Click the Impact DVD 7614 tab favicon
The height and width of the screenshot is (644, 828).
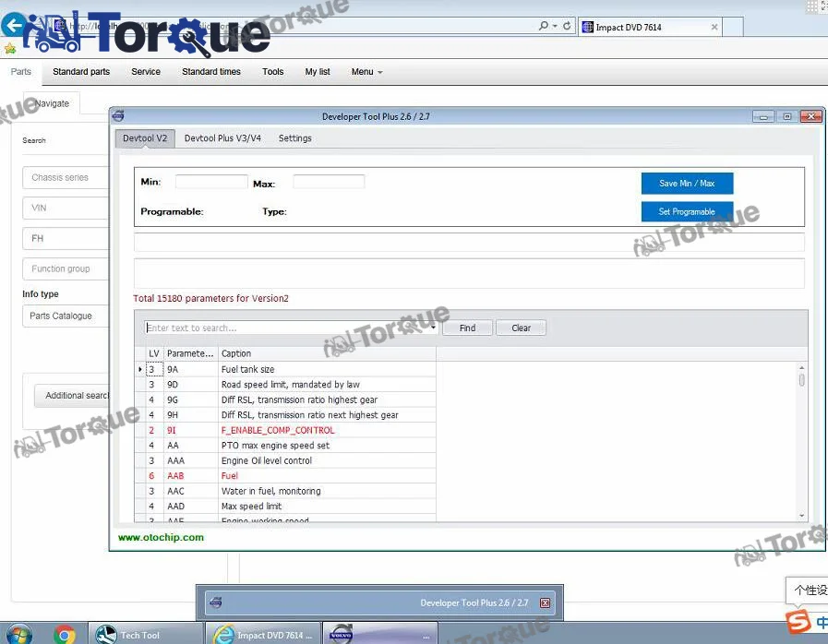pos(587,27)
